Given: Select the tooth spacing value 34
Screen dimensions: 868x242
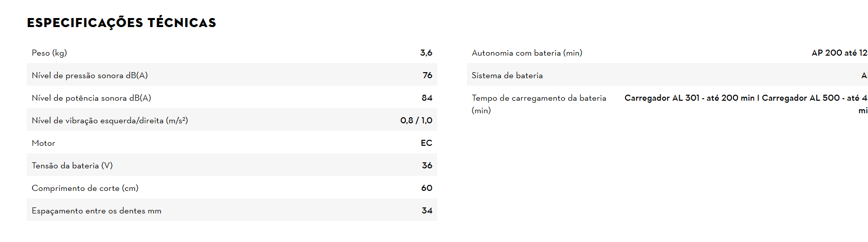Looking at the screenshot, I should coord(427,210).
